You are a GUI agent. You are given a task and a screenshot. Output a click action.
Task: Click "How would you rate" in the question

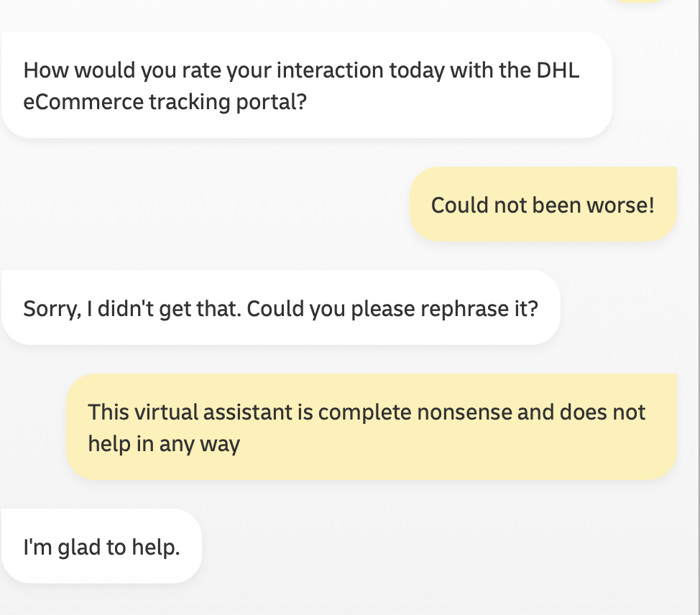pos(113,70)
